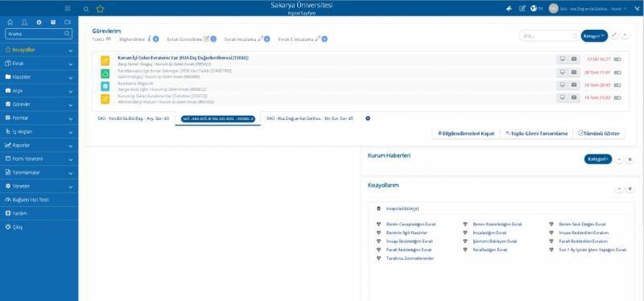Click Bilgilendirmeleri Kapat button

click(x=466, y=134)
